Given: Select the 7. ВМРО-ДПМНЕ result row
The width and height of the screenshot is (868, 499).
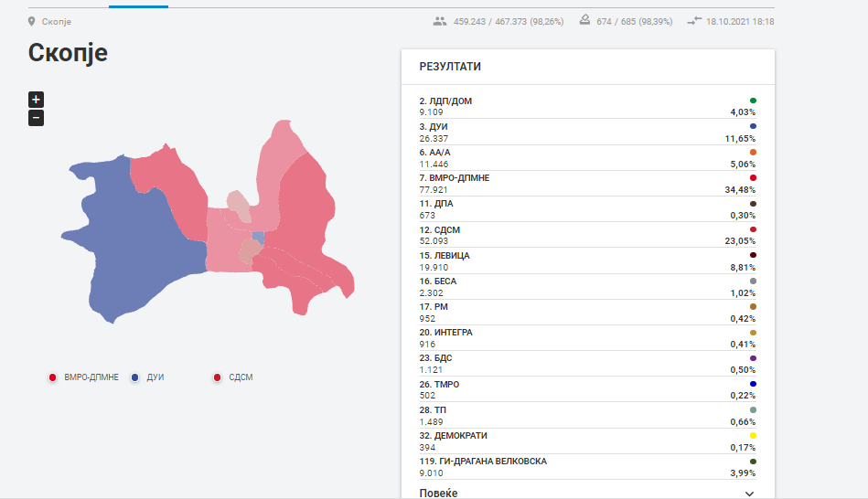Looking at the screenshot, I should [587, 184].
